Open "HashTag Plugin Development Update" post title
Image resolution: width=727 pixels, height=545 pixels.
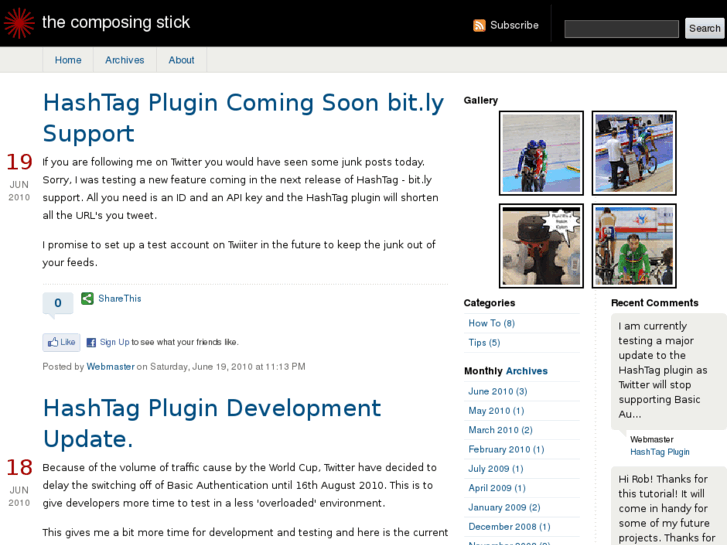[212, 423]
